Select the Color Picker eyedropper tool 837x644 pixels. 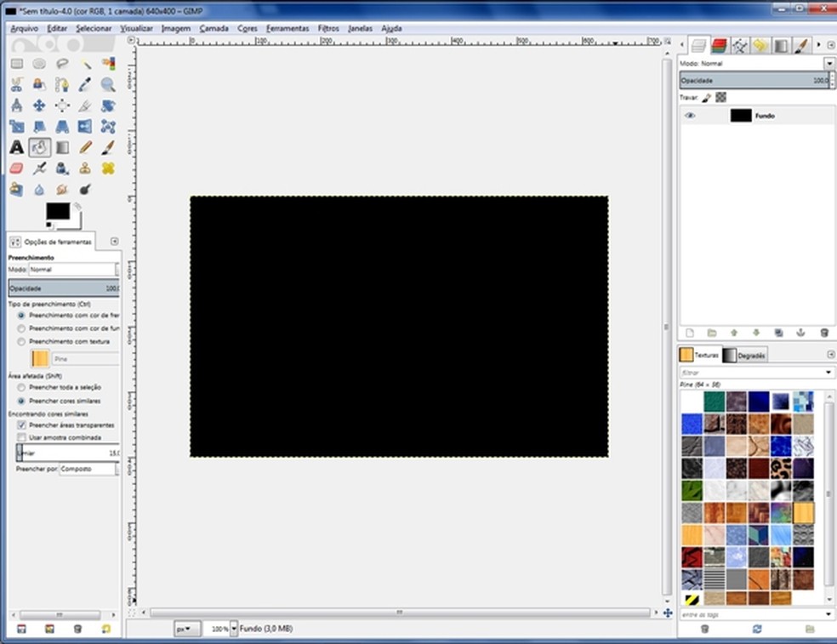point(85,84)
